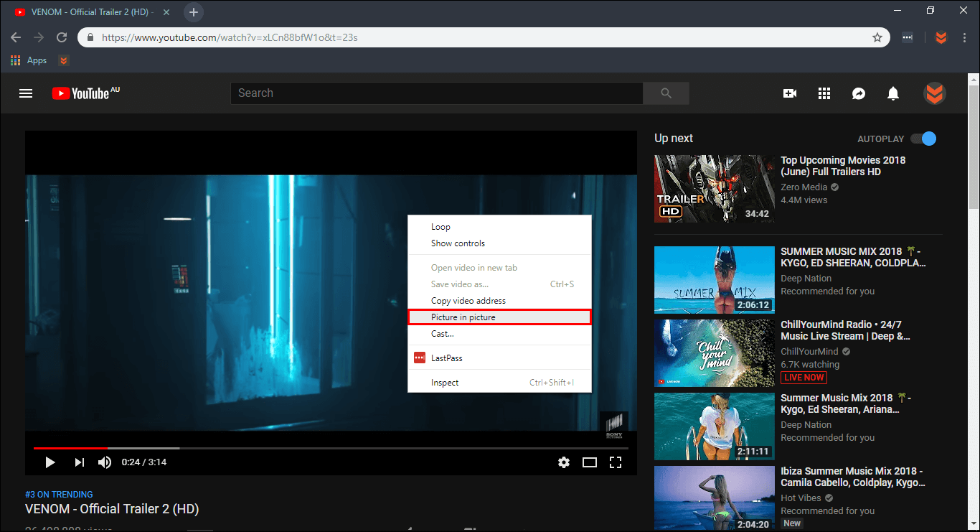This screenshot has width=980, height=532.
Task: Open a new browser tab
Action: (x=194, y=12)
